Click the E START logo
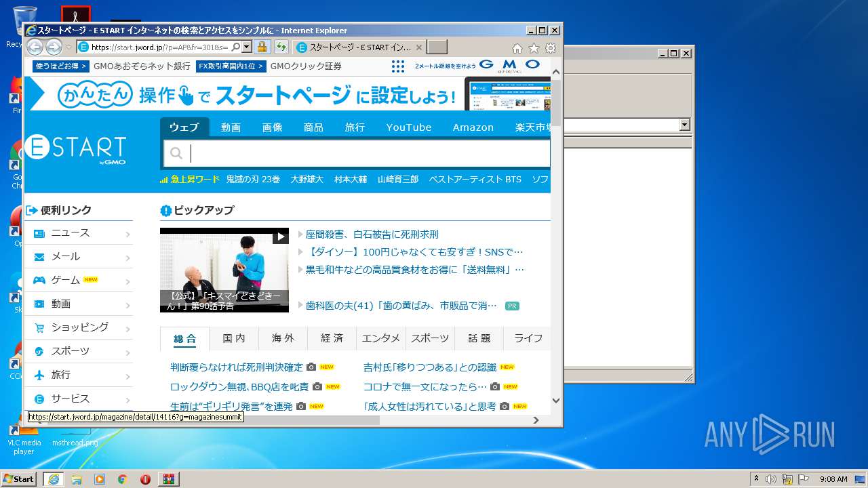868x488 pixels. click(76, 149)
